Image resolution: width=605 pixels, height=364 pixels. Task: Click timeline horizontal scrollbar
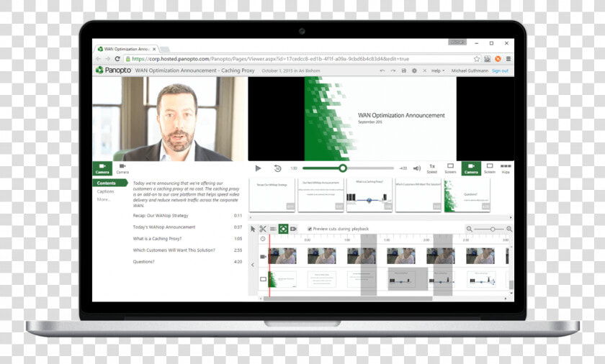click(x=348, y=299)
